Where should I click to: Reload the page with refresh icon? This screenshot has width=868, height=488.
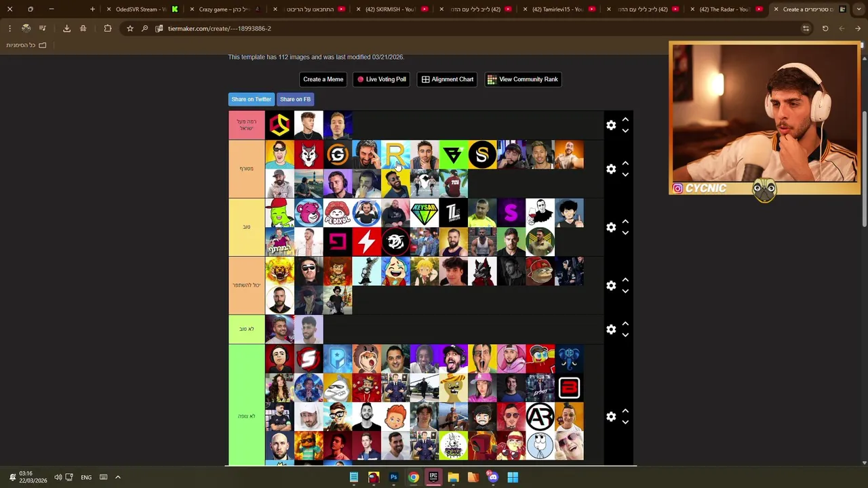click(x=825, y=28)
